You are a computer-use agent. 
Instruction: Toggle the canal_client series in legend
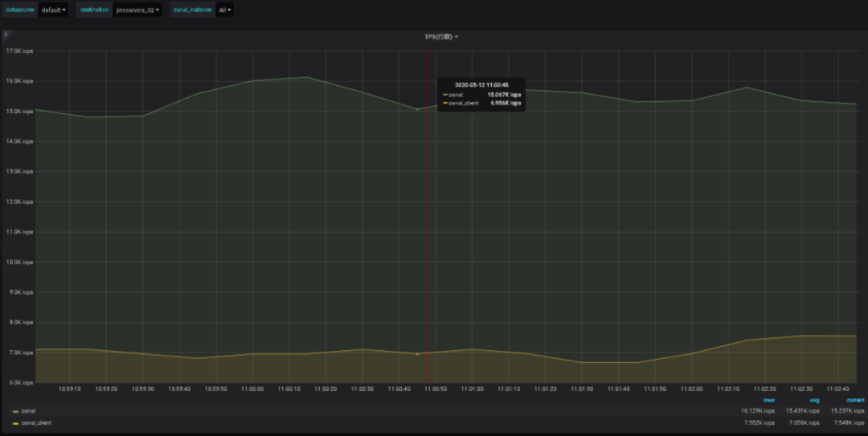click(x=35, y=422)
